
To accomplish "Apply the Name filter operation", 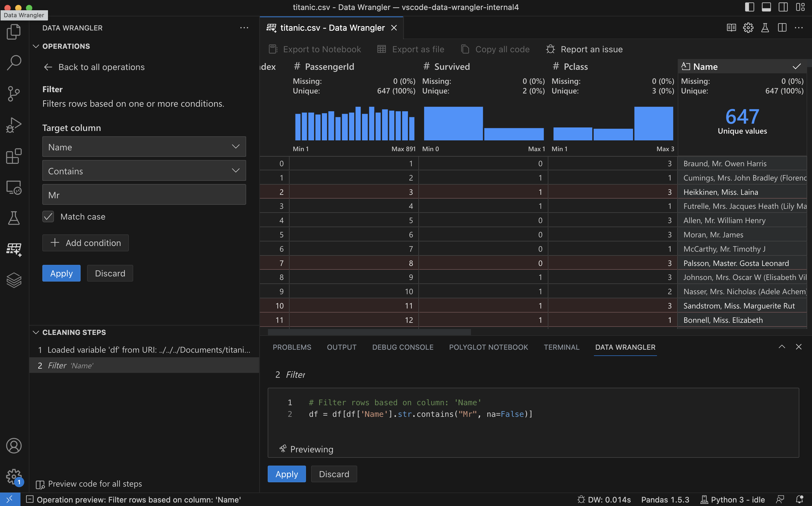I will tap(61, 273).
